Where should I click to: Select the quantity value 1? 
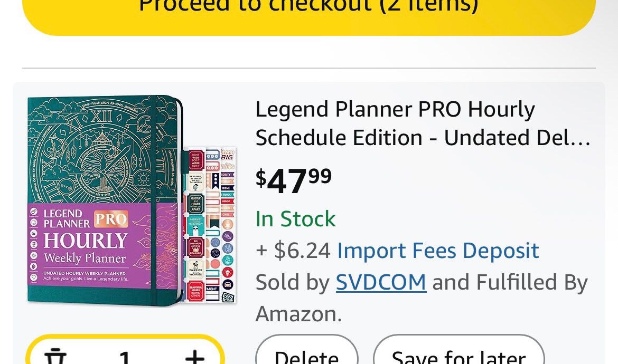pos(125,357)
